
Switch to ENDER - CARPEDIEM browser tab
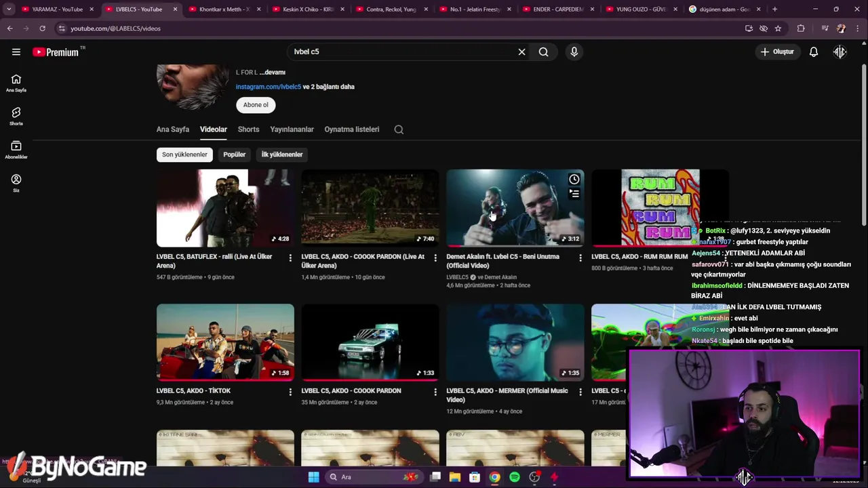pos(558,9)
